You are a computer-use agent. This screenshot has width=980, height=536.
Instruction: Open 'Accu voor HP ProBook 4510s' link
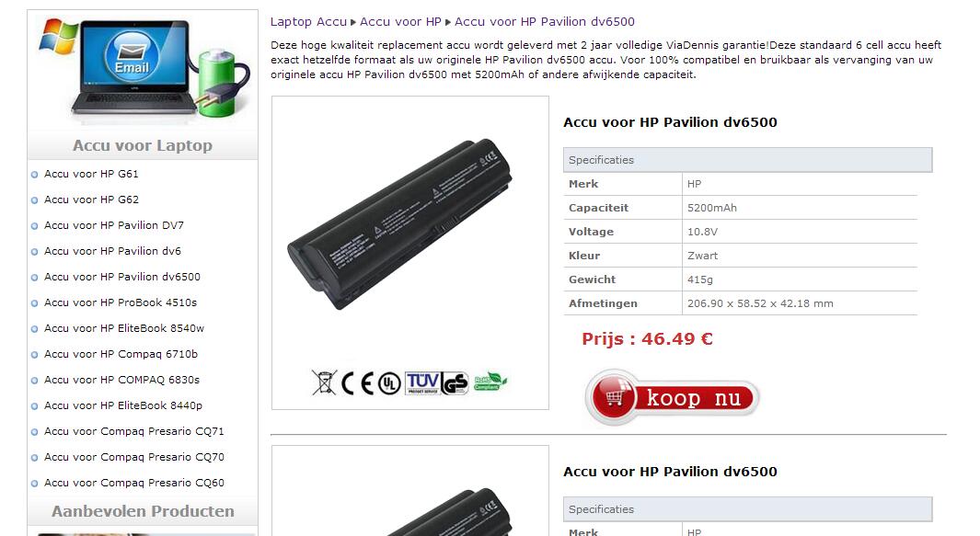coord(121,302)
